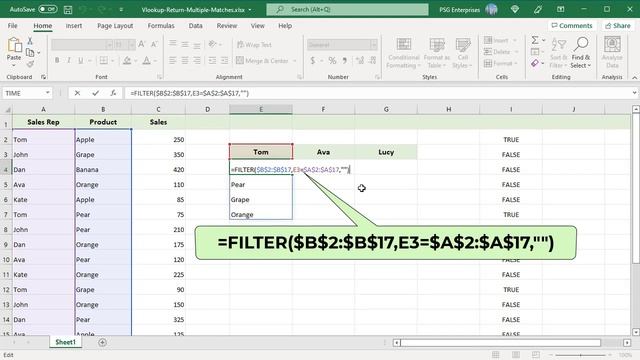The image size is (640, 360).
Task: Click the Enter checkmark in formula bar
Action: [96, 93]
